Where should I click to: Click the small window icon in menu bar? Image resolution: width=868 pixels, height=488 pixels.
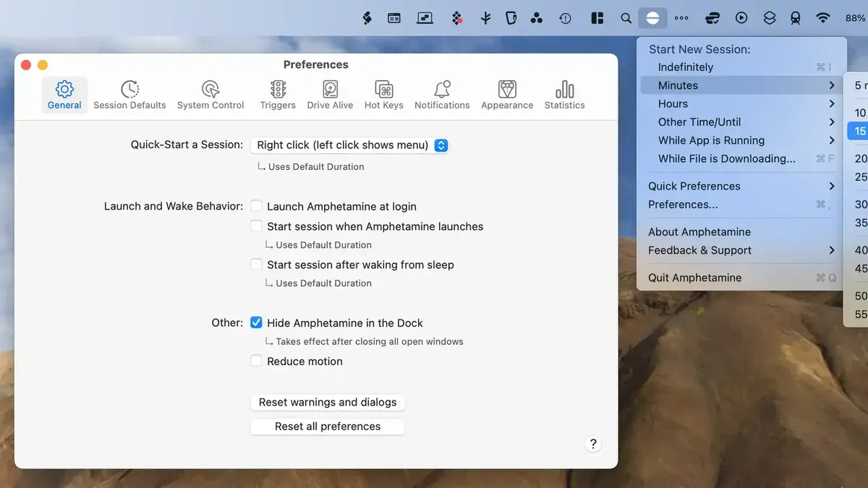coord(394,18)
